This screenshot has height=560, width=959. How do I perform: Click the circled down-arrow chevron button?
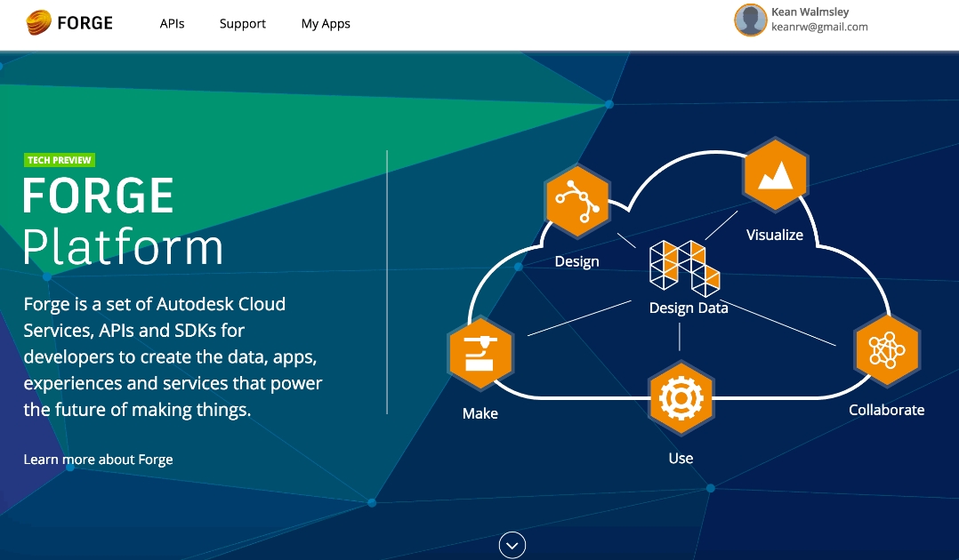[512, 545]
